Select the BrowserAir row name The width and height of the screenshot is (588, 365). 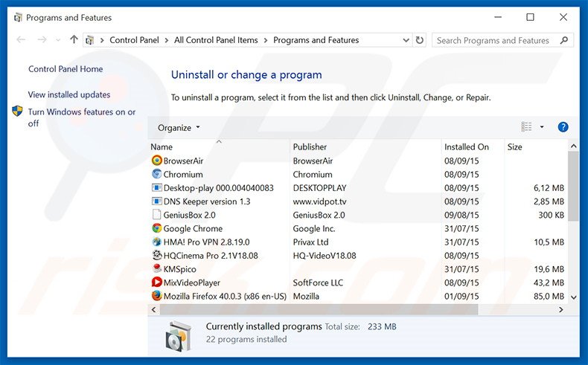[x=183, y=161]
